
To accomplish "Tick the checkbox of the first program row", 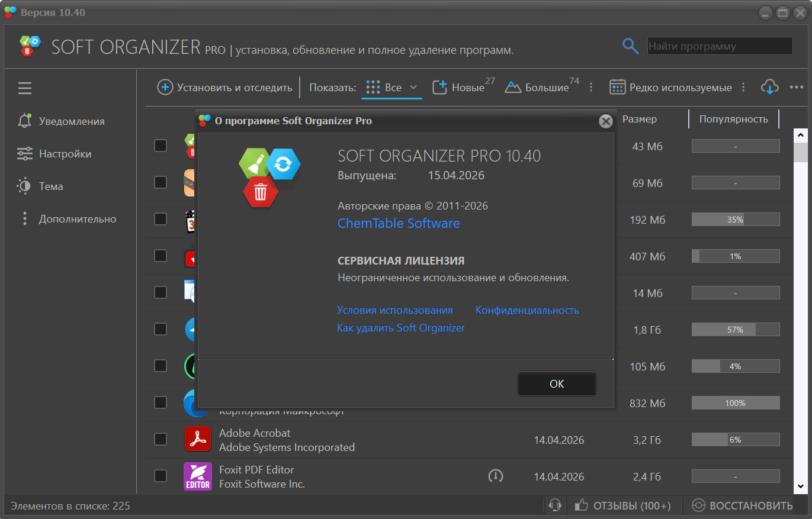I will [x=161, y=146].
